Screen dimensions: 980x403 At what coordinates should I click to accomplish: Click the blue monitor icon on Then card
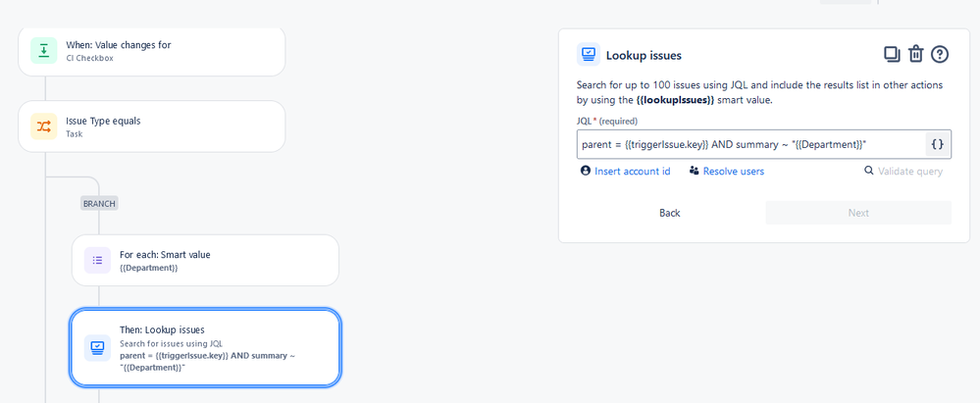[97, 347]
